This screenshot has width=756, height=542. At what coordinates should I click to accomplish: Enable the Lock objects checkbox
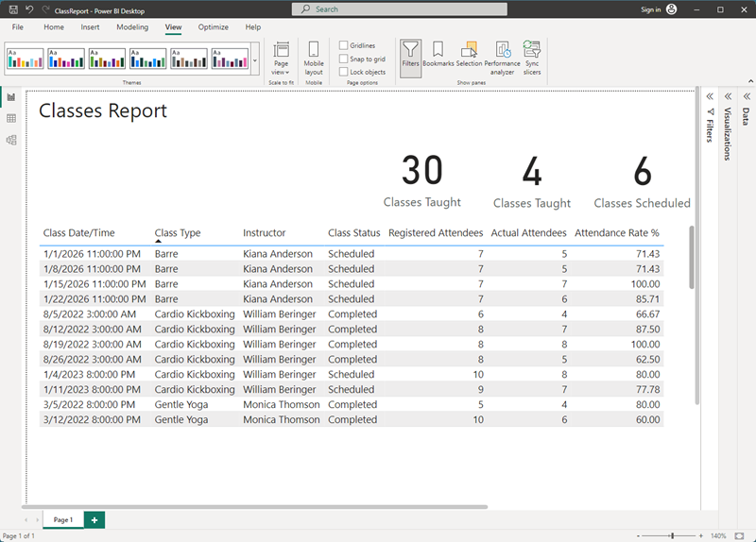pyautogui.click(x=343, y=72)
